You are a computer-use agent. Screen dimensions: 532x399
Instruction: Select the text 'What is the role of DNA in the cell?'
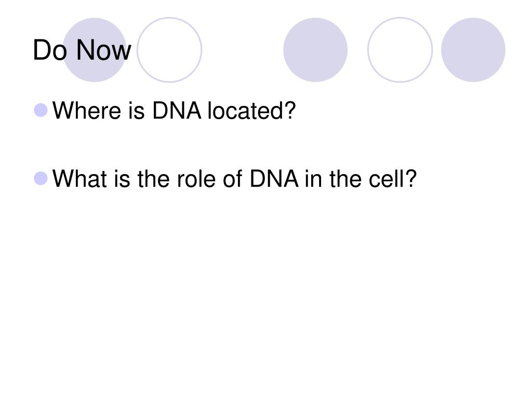[x=234, y=179]
